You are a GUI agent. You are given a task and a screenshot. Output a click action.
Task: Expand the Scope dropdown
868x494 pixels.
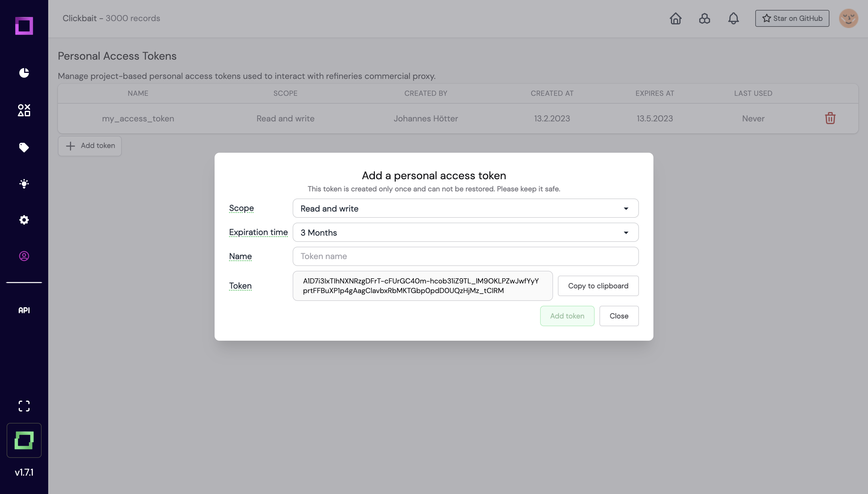click(x=465, y=208)
